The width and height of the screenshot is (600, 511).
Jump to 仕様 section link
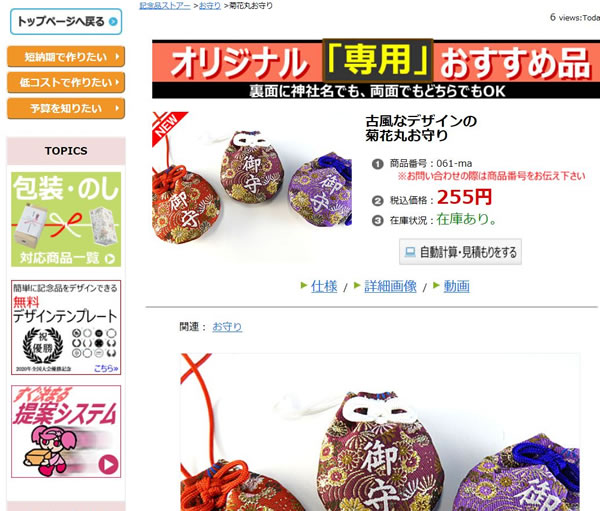click(324, 286)
